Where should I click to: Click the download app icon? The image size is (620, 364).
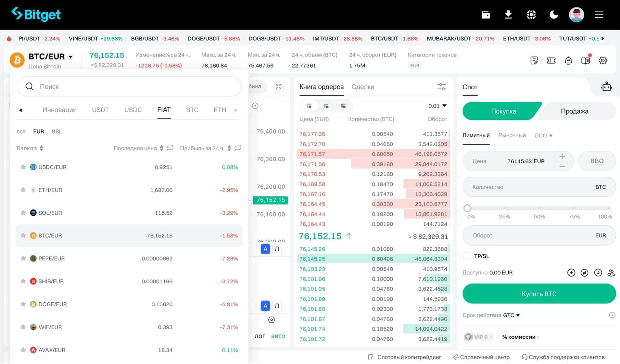[508, 15]
